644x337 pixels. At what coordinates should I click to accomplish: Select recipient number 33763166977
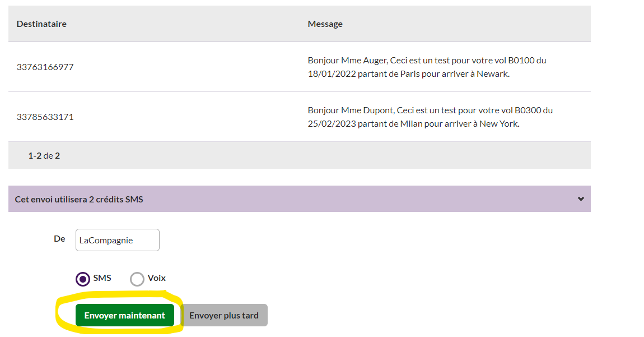45,67
